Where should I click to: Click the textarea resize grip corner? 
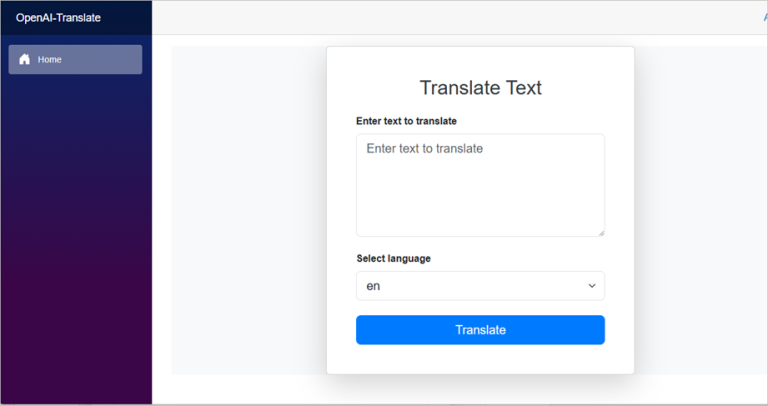[601, 233]
